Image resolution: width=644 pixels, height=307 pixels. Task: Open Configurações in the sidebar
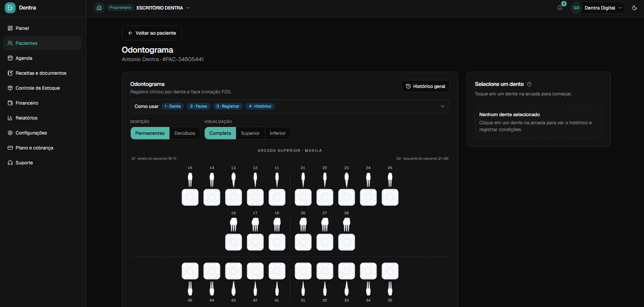[x=42, y=133]
